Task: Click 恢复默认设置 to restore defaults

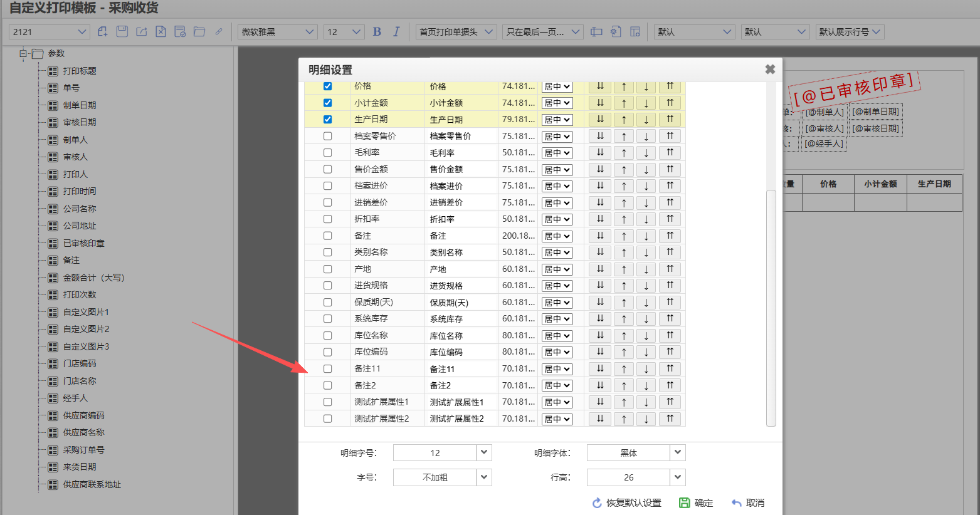Action: tap(626, 503)
